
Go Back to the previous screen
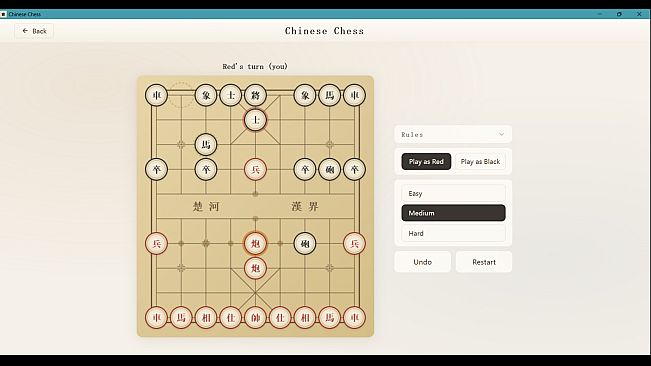click(x=34, y=31)
